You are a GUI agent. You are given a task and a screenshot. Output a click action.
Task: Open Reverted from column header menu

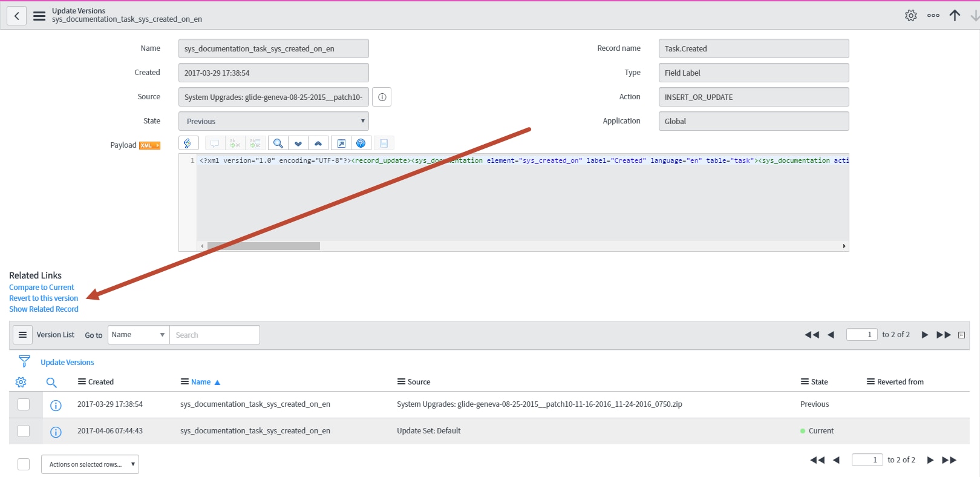click(x=871, y=382)
